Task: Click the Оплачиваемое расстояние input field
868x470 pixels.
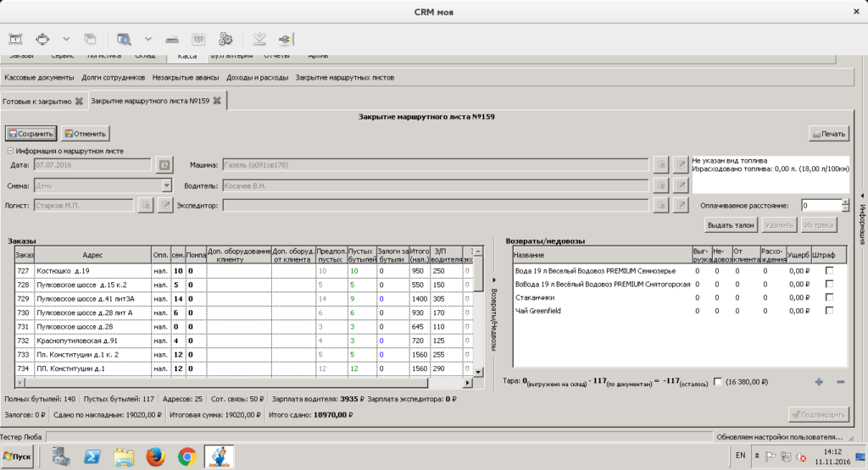Action: (821, 205)
